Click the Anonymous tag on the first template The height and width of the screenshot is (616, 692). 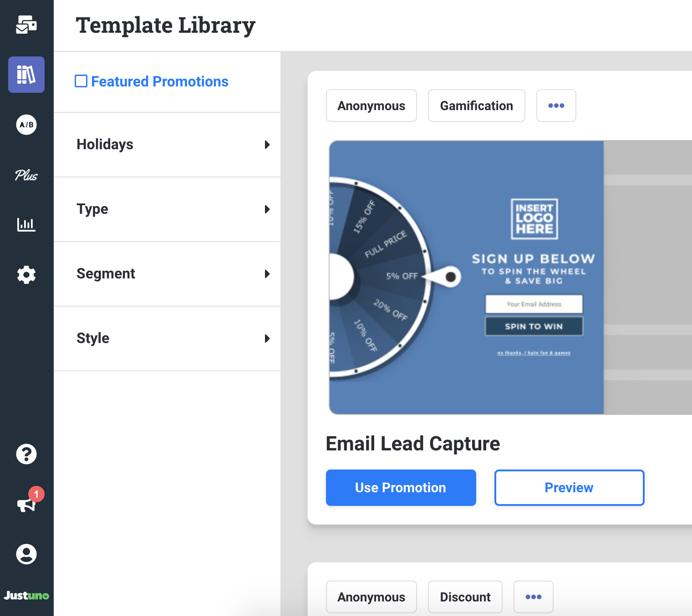coord(371,106)
